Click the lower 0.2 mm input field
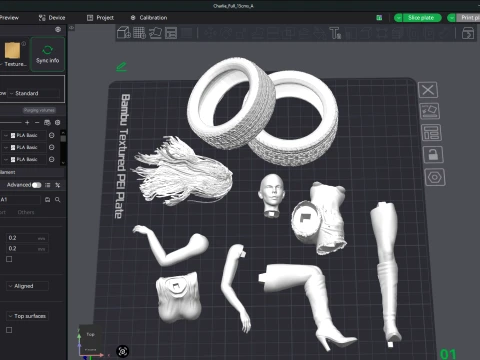 [x=27, y=249]
